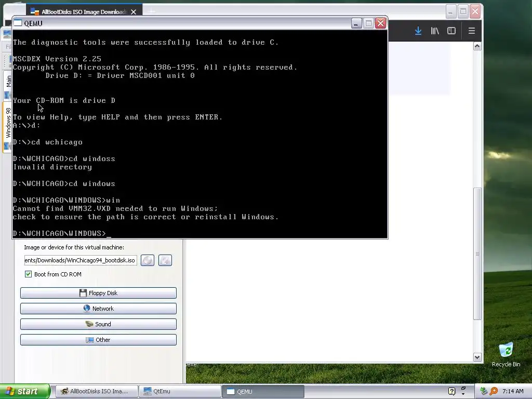Click the virtual machine image path field
This screenshot has width=532, height=399.
[x=81, y=260]
